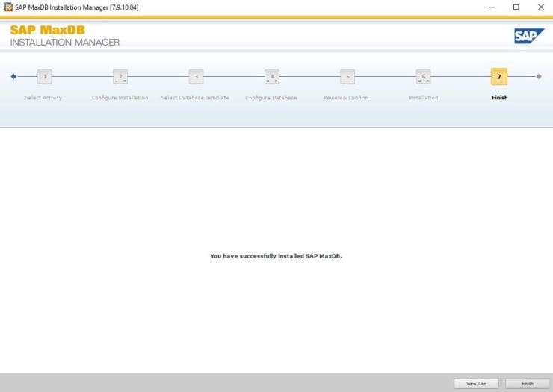
Task: Click the 'You have successfully installed SAP MaxDB.' message
Action: 276,256
